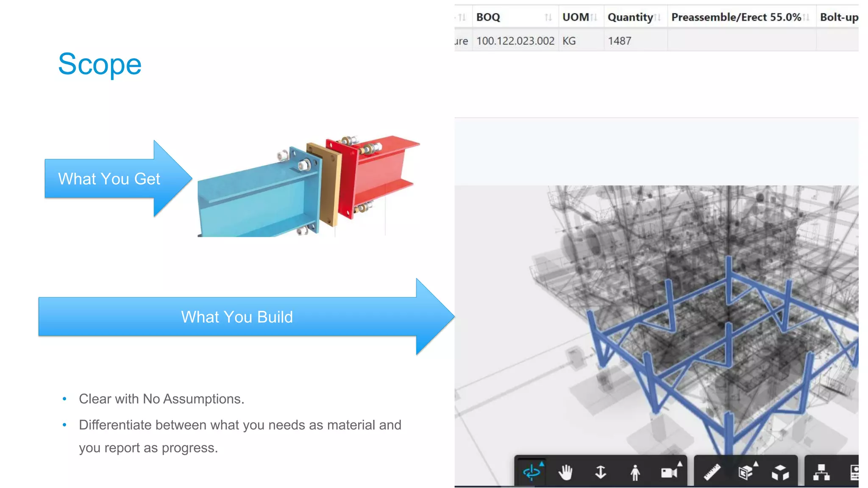Click the Bolt-up column header
The width and height of the screenshot is (868, 488).
point(839,17)
